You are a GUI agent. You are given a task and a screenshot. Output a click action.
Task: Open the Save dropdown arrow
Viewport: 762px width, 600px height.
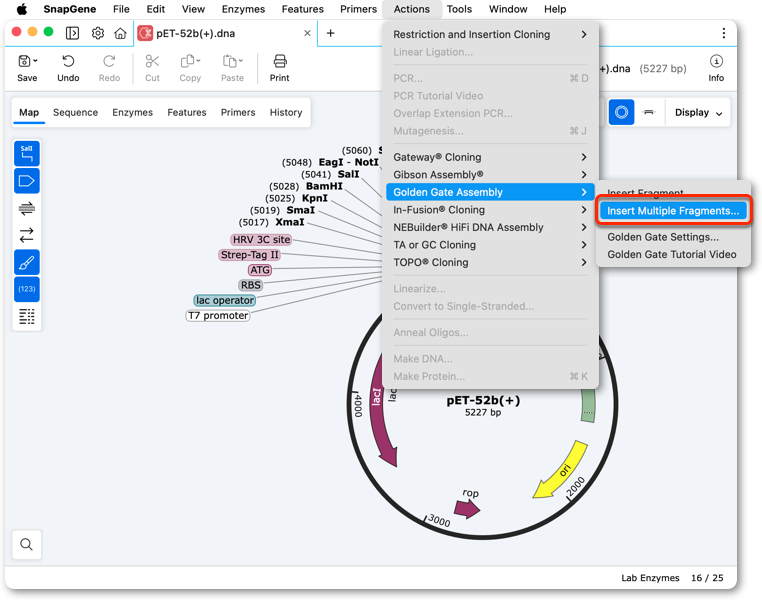coord(35,61)
